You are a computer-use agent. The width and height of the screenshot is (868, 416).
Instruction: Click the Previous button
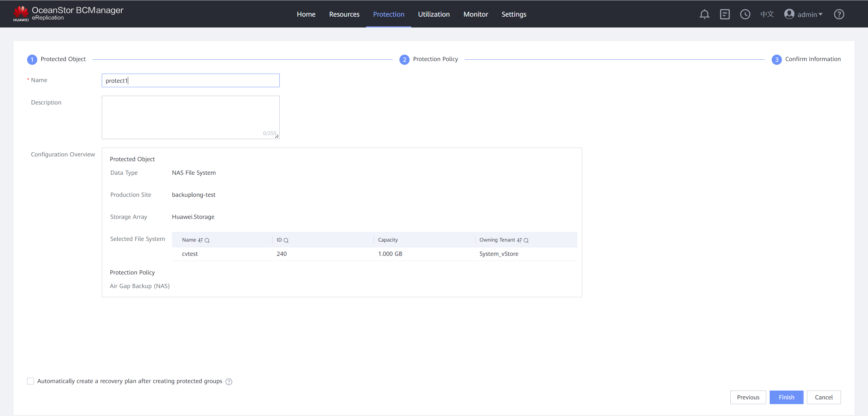coord(748,397)
